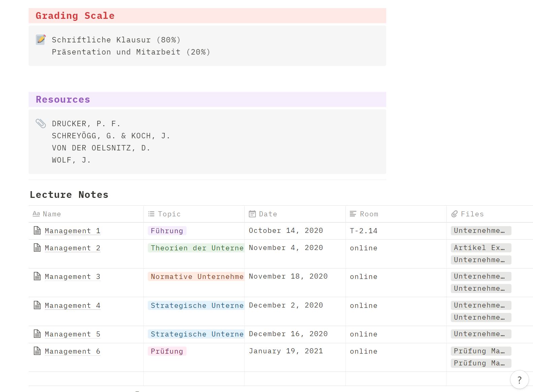This screenshot has width=533, height=392.
Task: Click the memo emoji icon in Grading Scale
Action: click(x=41, y=40)
